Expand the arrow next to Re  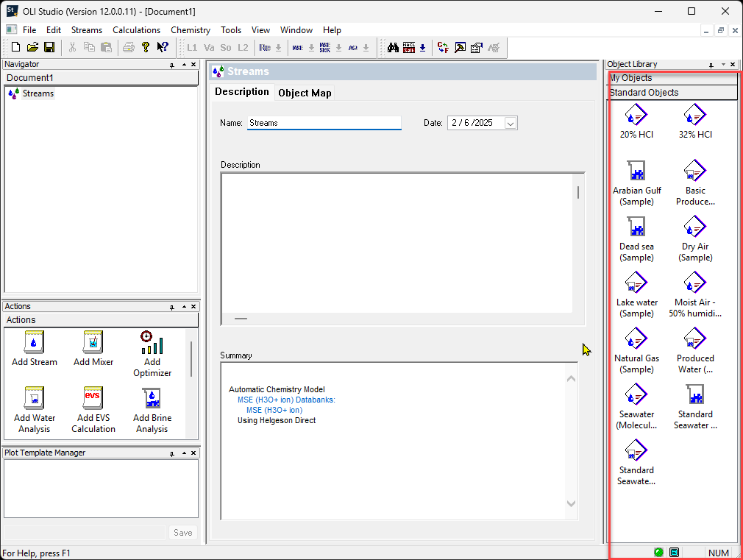[279, 47]
